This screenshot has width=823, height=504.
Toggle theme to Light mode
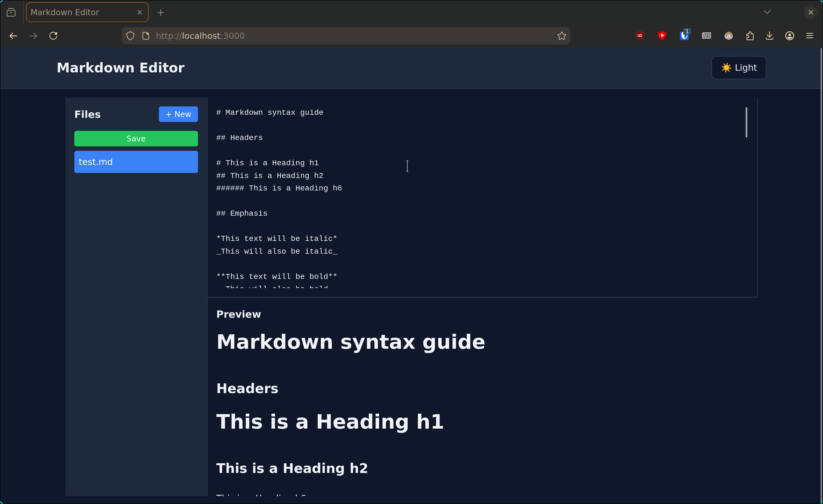tap(738, 68)
